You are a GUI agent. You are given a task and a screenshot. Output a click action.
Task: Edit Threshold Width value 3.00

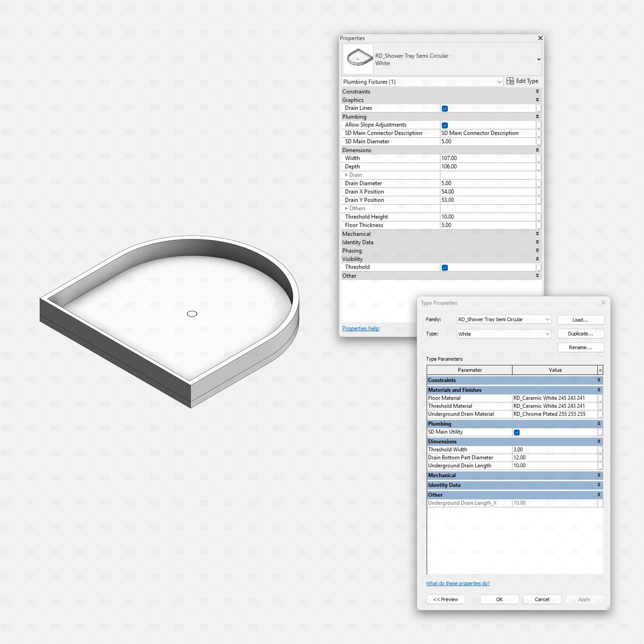[x=554, y=449]
